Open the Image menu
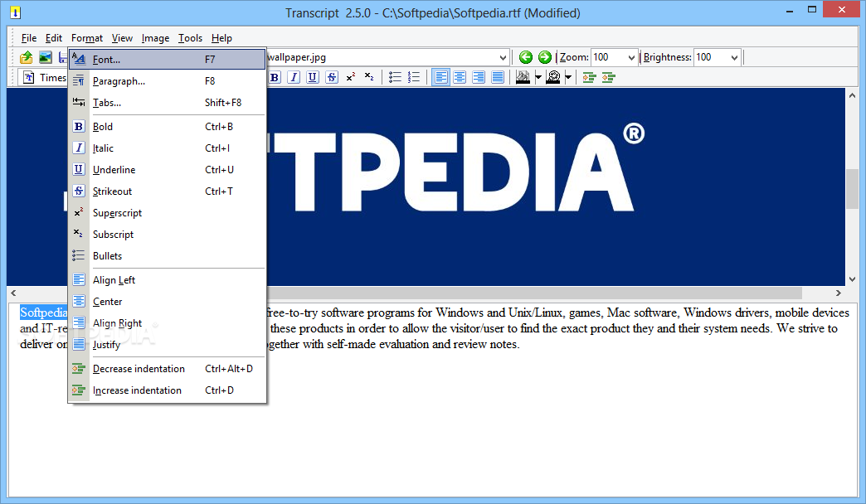 155,38
